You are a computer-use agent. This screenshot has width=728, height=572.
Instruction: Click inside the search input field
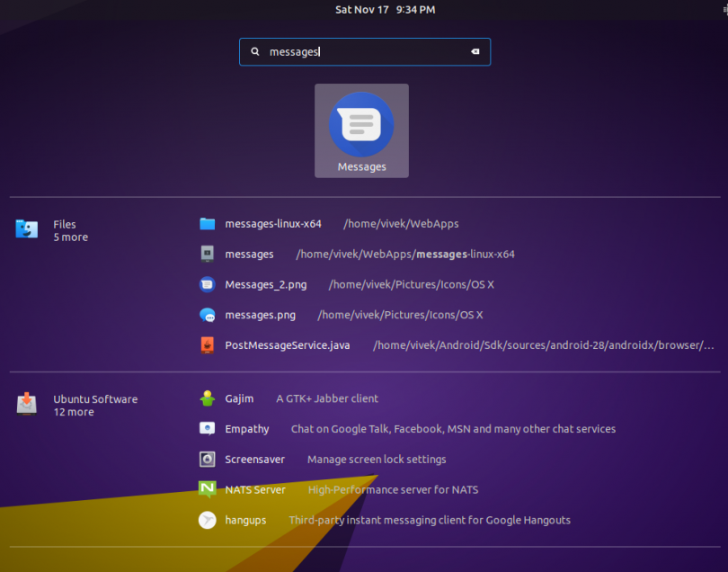tap(360, 51)
